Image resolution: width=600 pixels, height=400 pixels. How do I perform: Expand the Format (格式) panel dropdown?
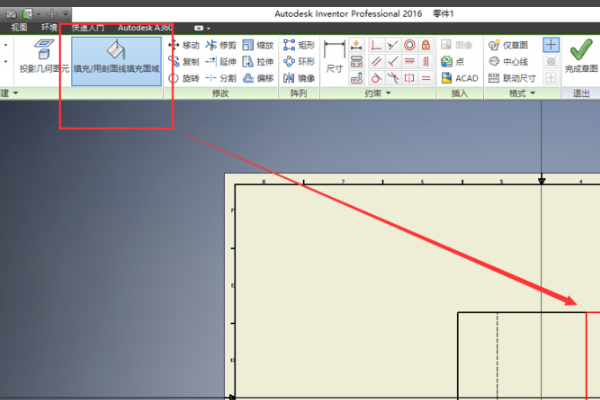tap(533, 93)
